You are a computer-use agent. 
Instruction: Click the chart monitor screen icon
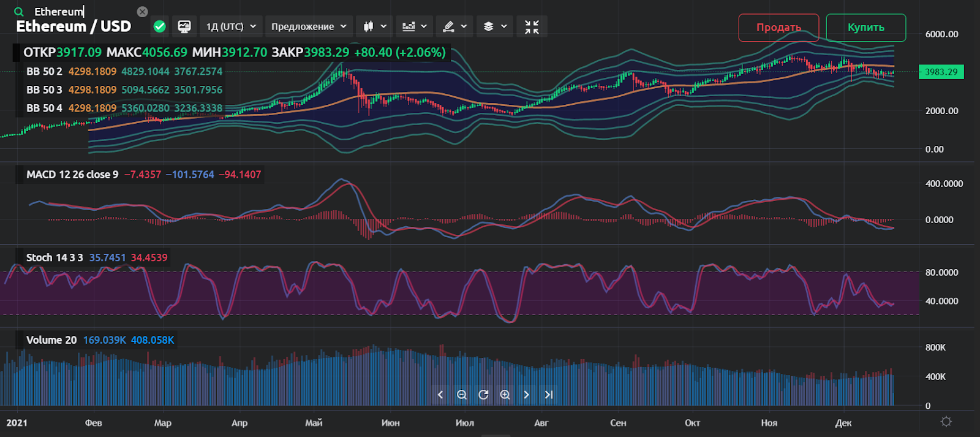(x=184, y=26)
